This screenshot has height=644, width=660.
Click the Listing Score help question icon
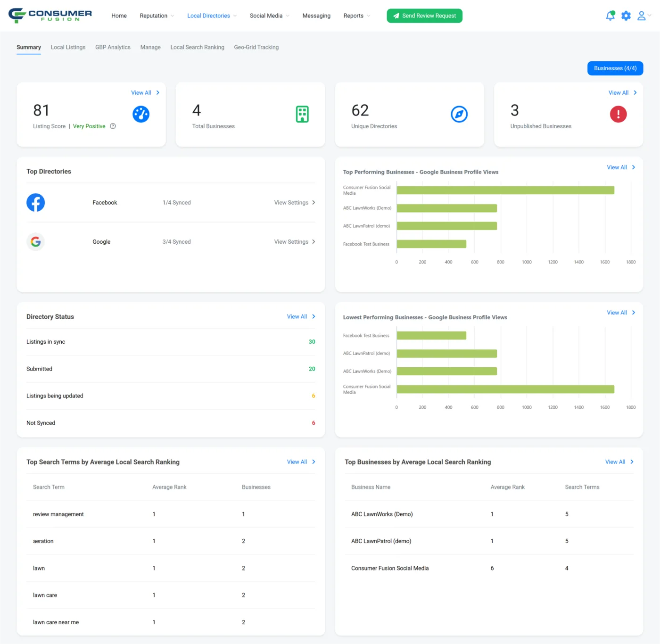tap(113, 126)
